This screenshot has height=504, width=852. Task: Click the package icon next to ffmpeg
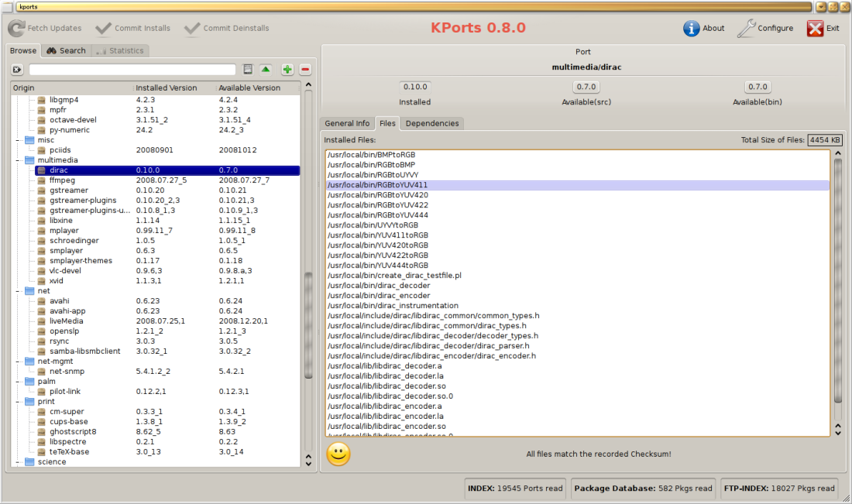pos(41,180)
